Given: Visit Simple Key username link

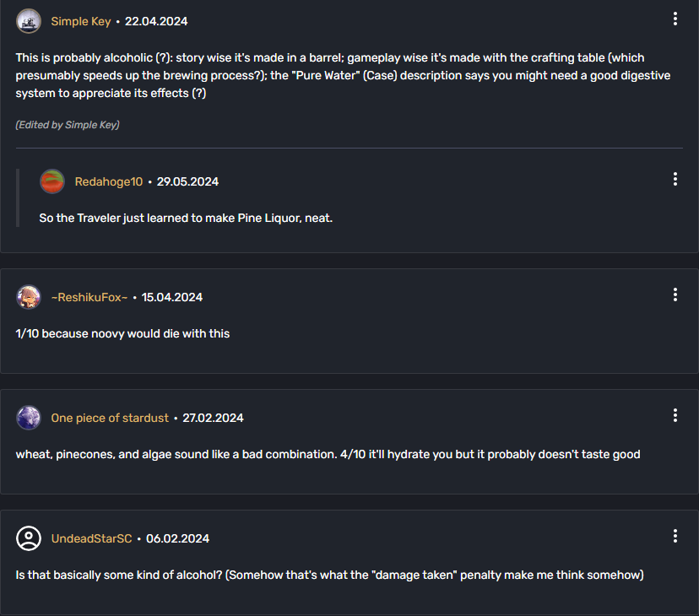Looking at the screenshot, I should tap(81, 21).
